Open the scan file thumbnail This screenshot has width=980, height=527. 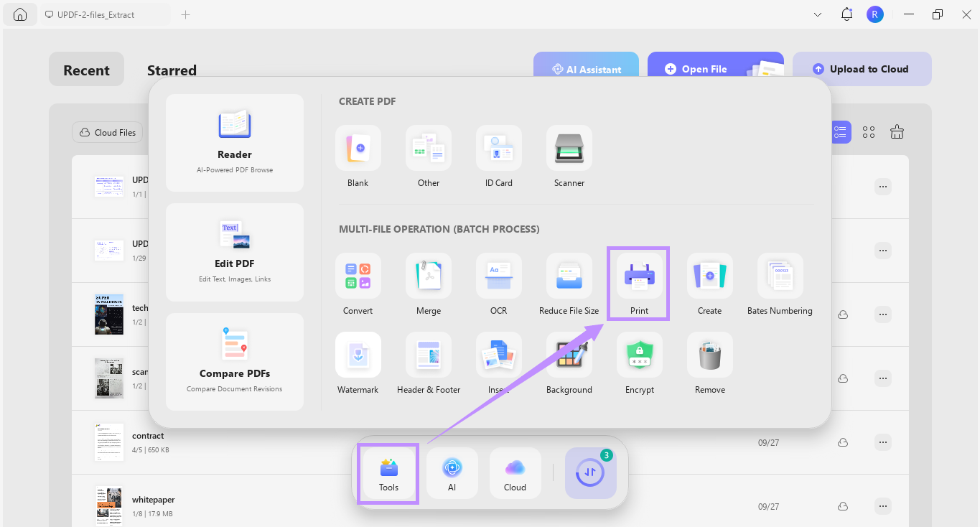click(x=109, y=378)
